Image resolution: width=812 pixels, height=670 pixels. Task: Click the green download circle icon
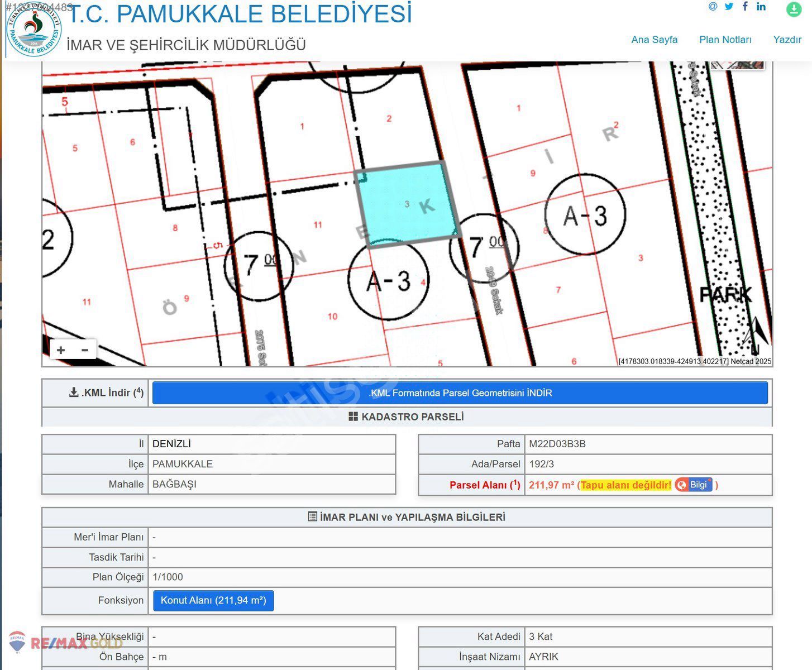click(794, 9)
